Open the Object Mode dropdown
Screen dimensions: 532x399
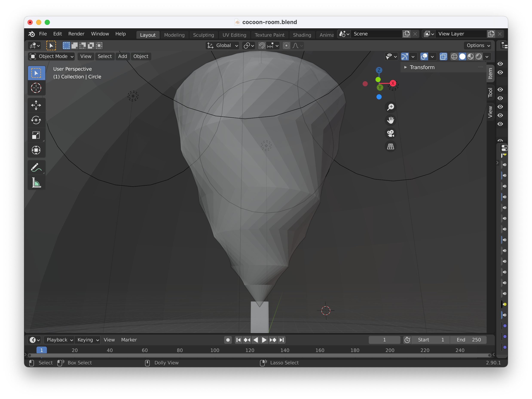coord(51,56)
